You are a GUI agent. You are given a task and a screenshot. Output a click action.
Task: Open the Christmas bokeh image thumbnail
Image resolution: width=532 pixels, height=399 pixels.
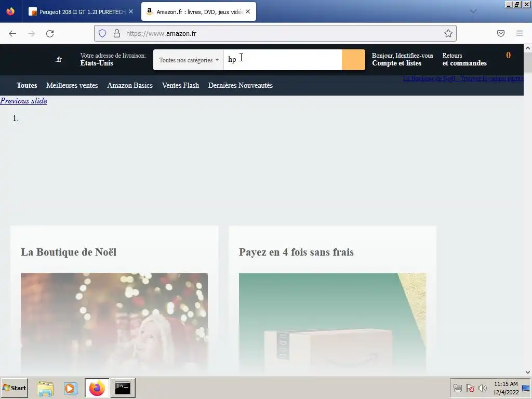click(x=114, y=323)
